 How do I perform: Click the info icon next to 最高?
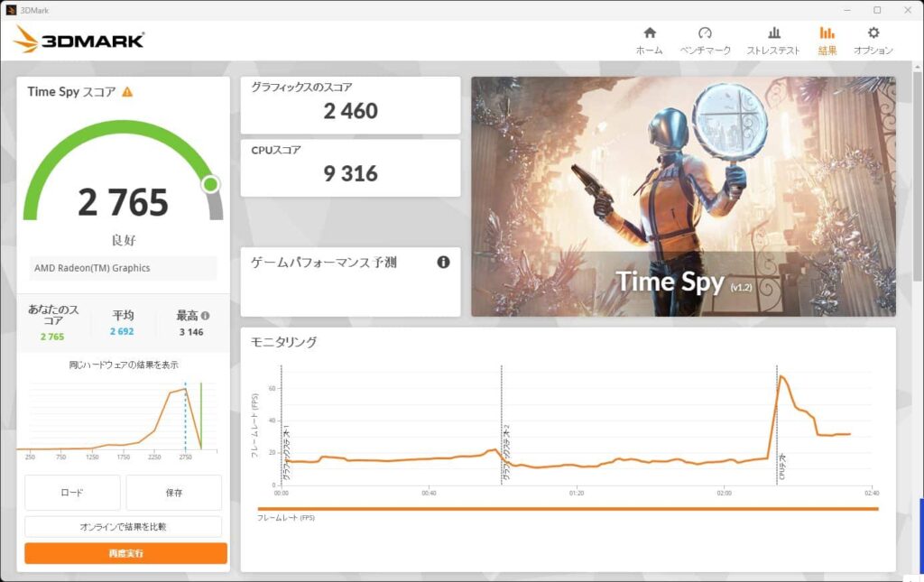pyautogui.click(x=205, y=316)
